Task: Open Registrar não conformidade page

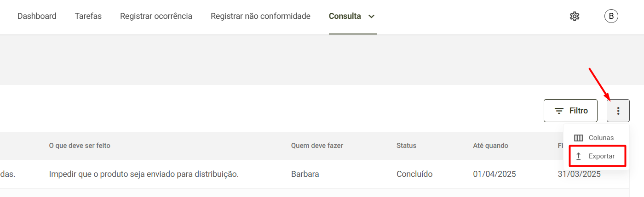Action: (260, 16)
